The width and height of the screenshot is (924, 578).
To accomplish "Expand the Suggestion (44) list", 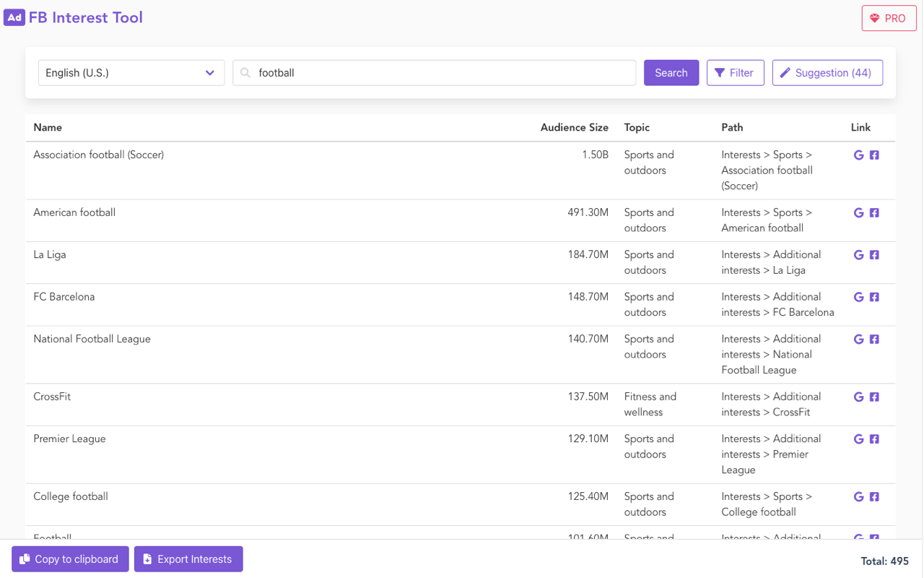I will point(827,73).
